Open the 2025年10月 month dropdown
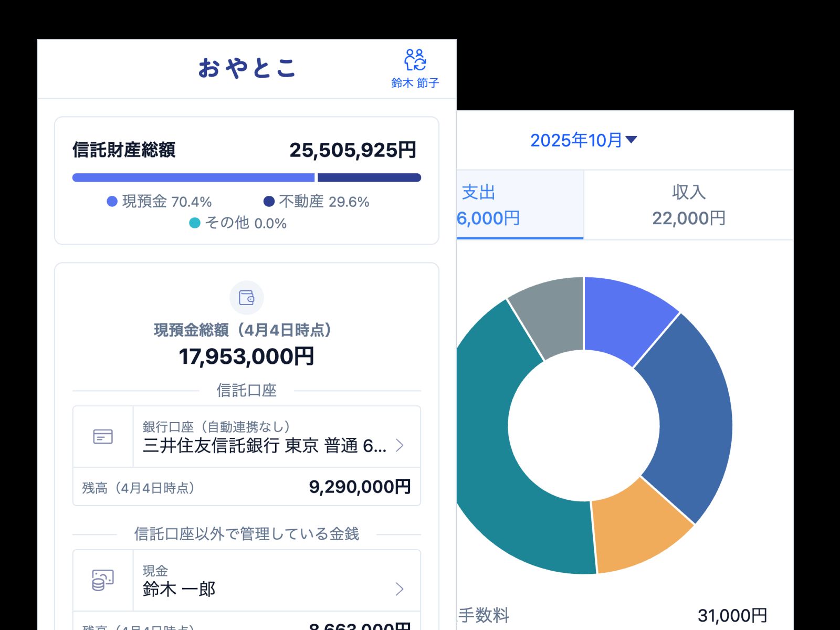The height and width of the screenshot is (630, 840). click(584, 140)
